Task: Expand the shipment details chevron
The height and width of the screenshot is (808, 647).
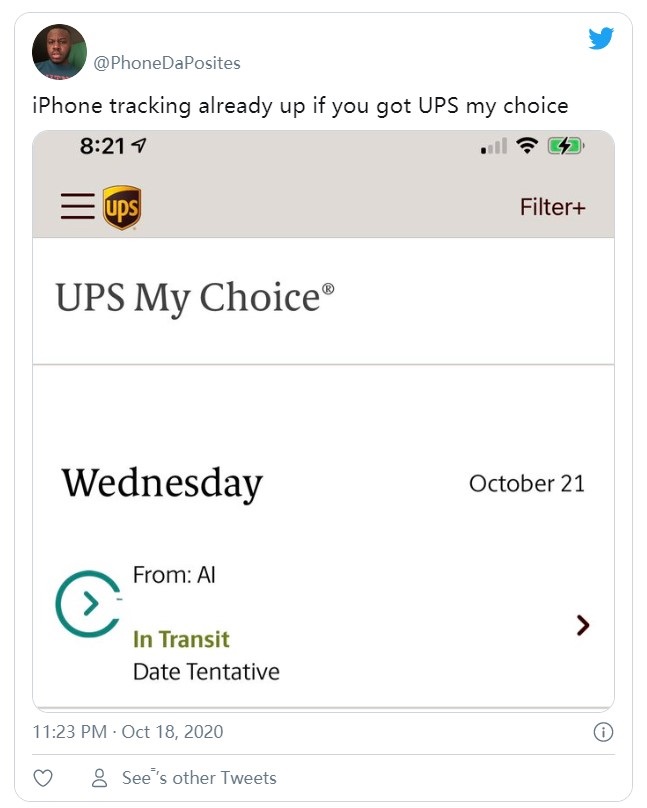Action: point(583,626)
